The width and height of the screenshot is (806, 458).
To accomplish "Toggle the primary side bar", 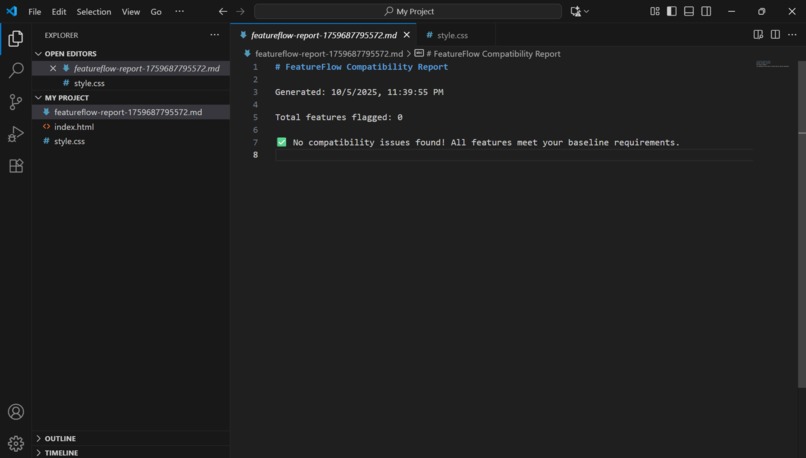I will point(671,11).
